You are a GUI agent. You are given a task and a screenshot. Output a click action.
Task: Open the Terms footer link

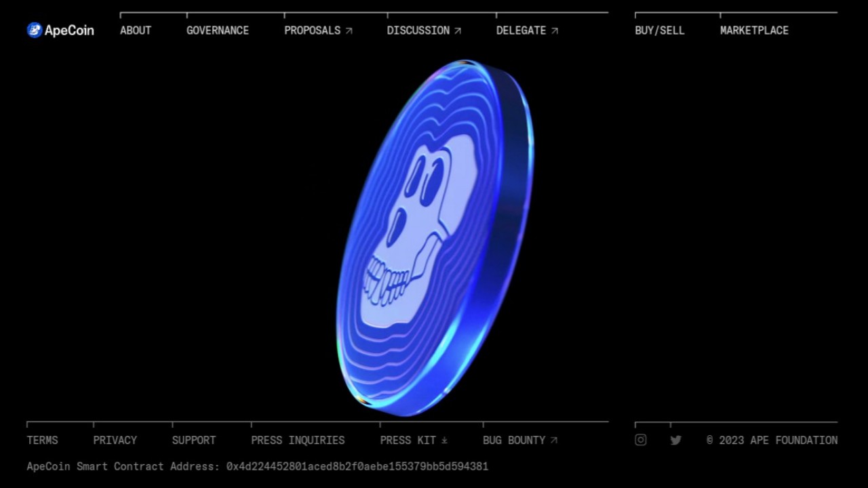pyautogui.click(x=42, y=440)
